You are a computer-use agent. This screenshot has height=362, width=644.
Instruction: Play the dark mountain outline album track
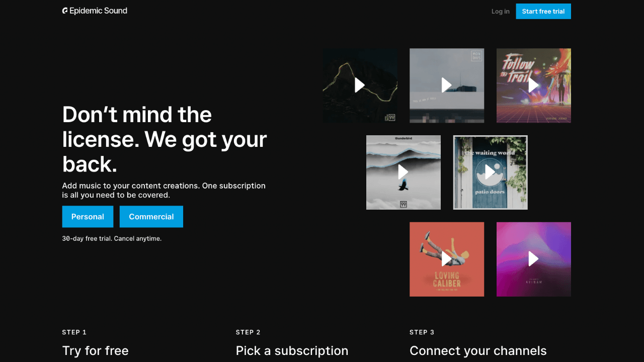pos(360,85)
